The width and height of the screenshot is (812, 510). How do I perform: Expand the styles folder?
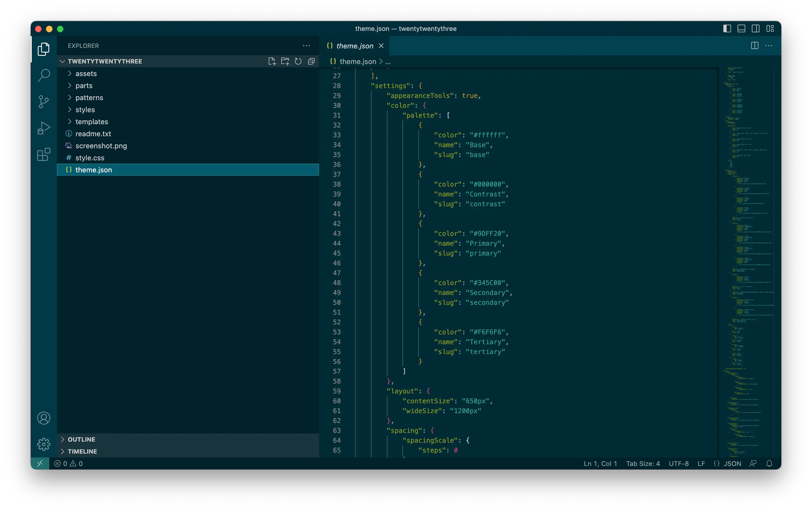pyautogui.click(x=188, y=110)
